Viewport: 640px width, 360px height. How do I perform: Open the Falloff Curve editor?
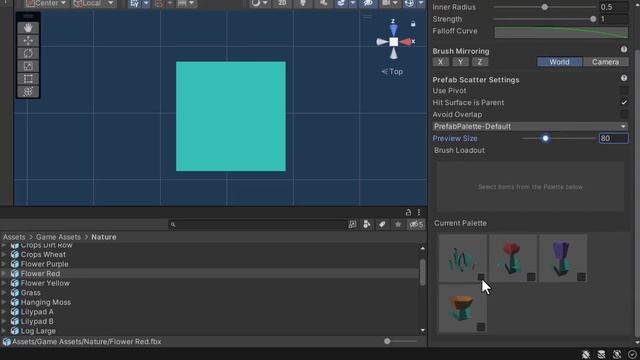561,33
